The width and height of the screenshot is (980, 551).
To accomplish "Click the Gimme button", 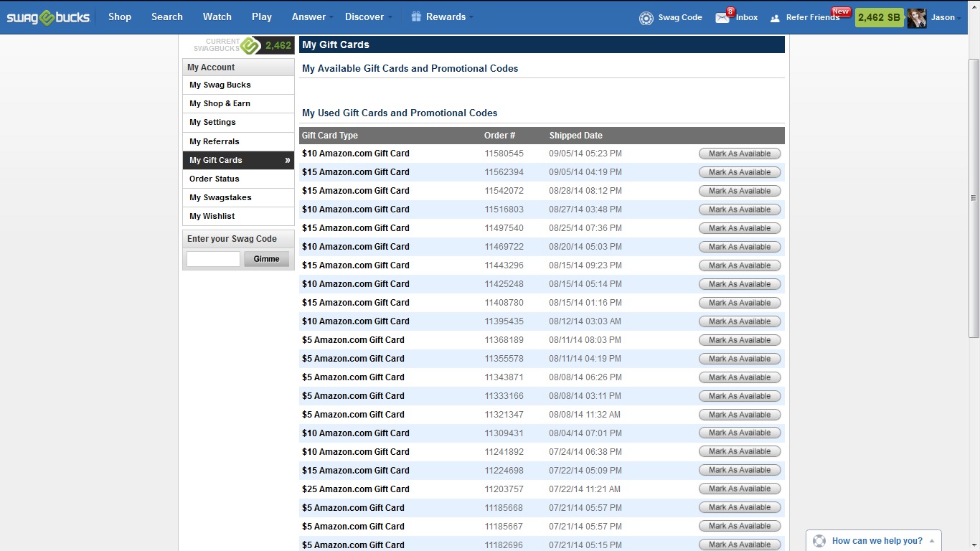I will pos(266,259).
